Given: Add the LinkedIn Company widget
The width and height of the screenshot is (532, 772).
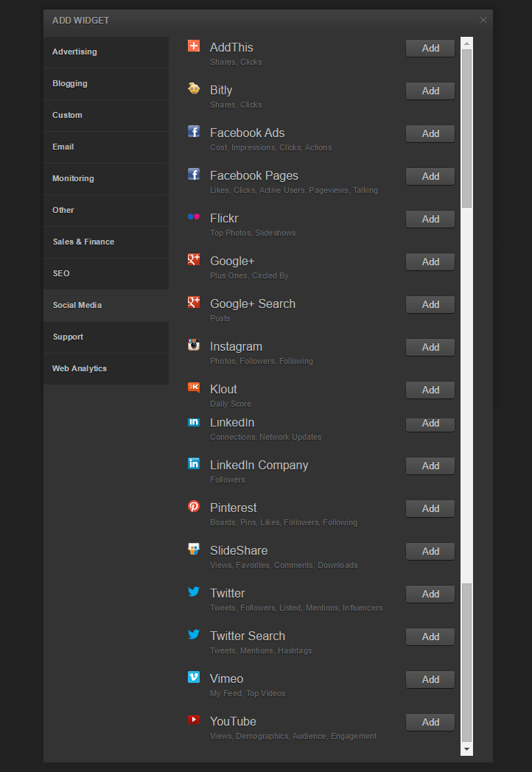Looking at the screenshot, I should pyautogui.click(x=430, y=466).
